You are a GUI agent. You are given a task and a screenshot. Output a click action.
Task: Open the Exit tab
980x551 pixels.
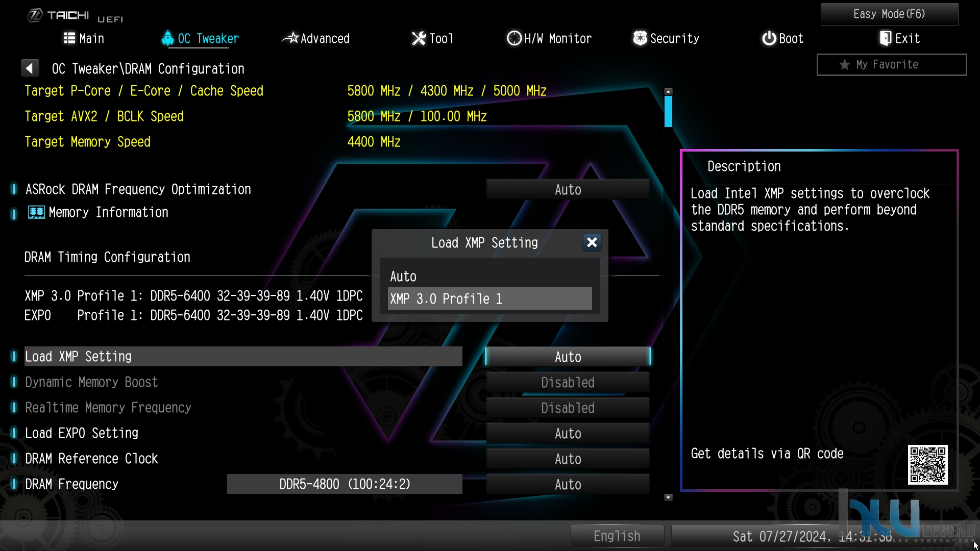pos(899,38)
